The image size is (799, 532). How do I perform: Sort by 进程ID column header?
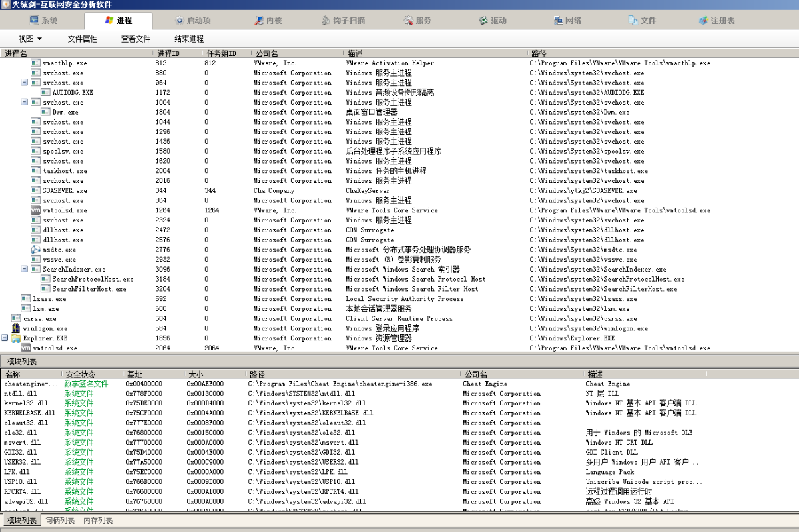(x=177, y=53)
